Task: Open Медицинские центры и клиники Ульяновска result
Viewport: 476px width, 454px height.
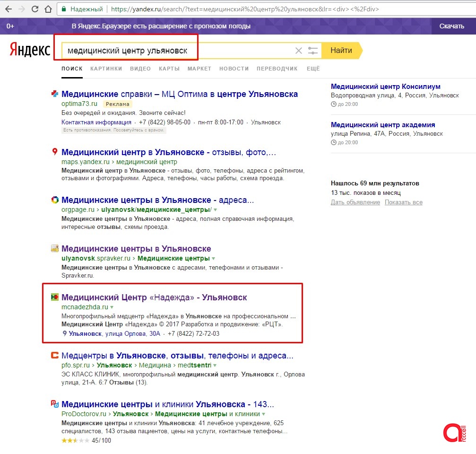Action: coord(168,404)
